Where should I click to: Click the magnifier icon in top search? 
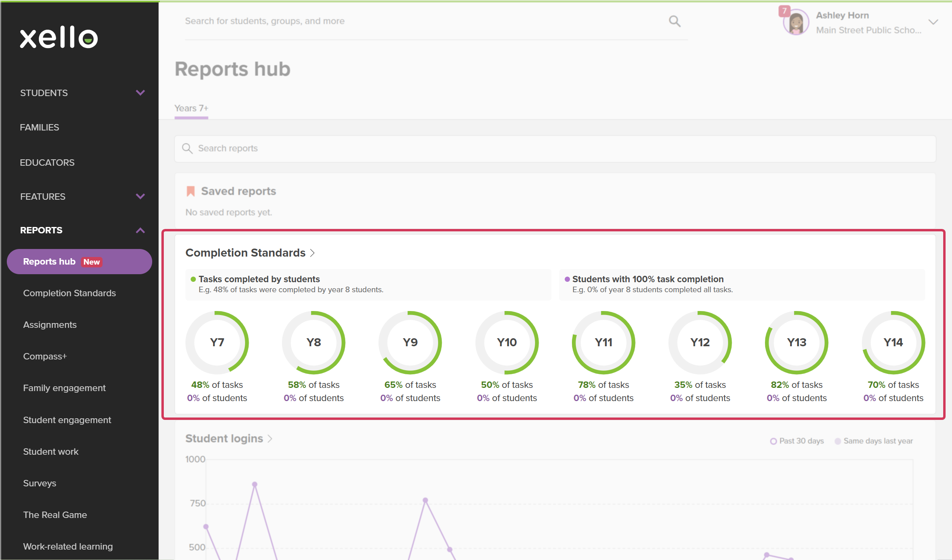[675, 21]
